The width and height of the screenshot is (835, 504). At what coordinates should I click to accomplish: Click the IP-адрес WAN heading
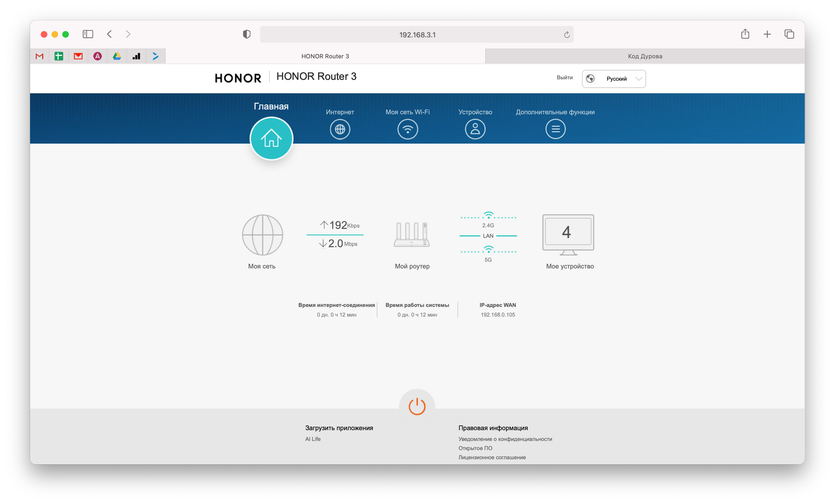point(498,305)
